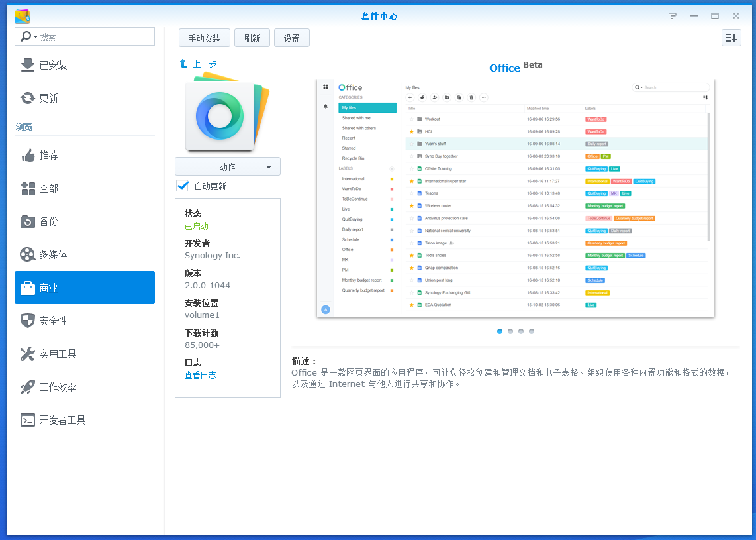The image size is (756, 540).
Task: Click the Office Beta title heading
Action: (516, 67)
